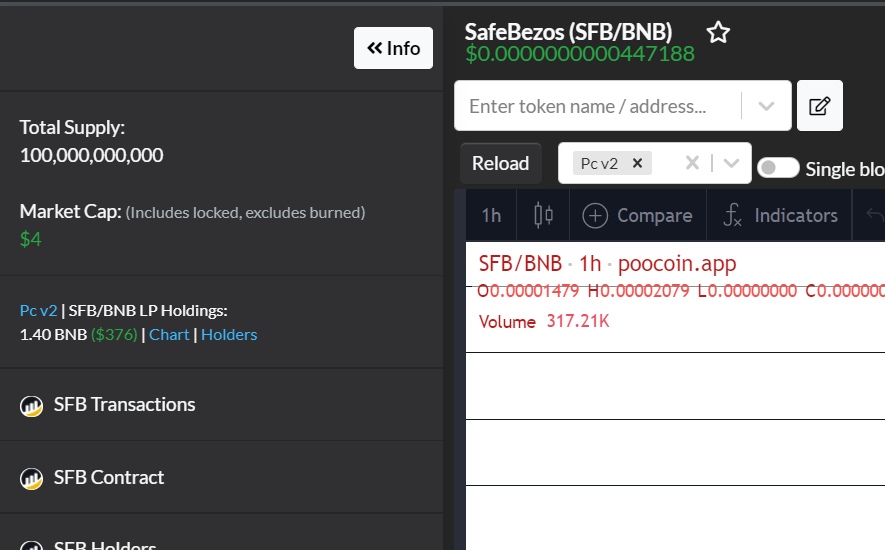Screen dimensions: 885x550
Task: Open the LP Holders link
Action: (x=229, y=334)
